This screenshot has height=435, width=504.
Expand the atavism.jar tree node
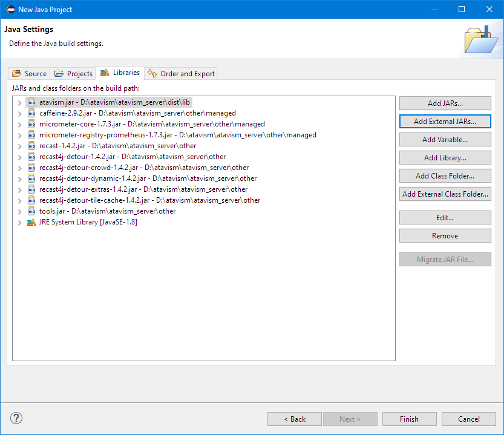19,102
